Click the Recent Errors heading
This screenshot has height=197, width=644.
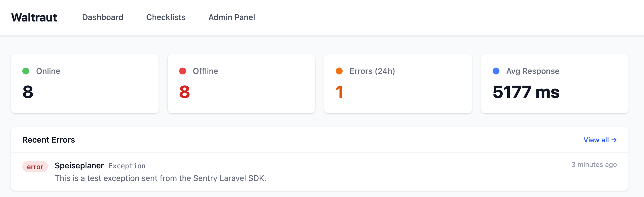(x=49, y=140)
